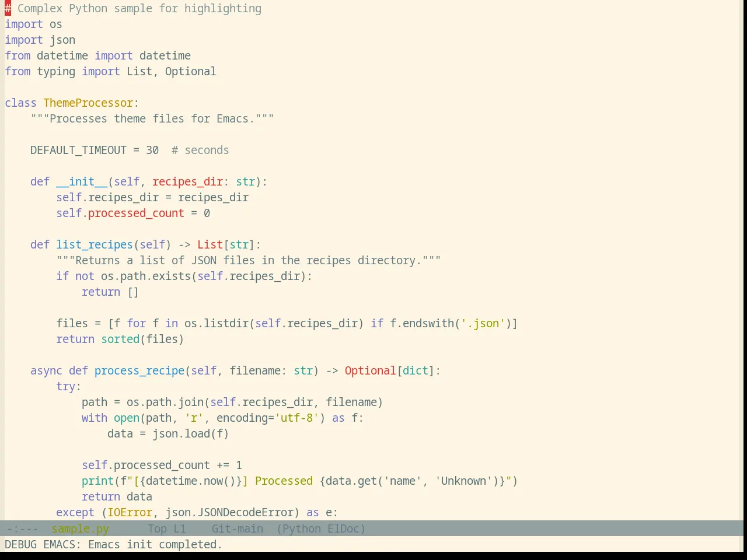Click the __init__ method name
This screenshot has width=747, height=560.
coord(82,181)
